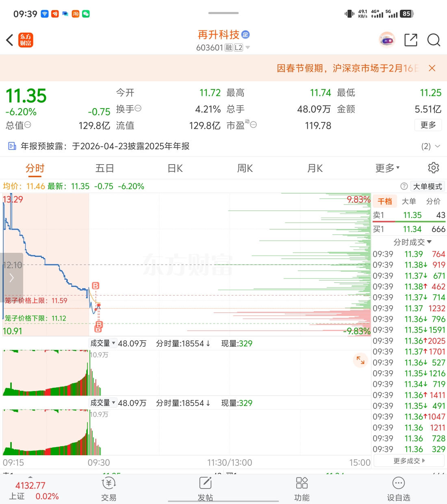Dismiss the holiday notice banner
This screenshot has height=504, width=447.
tap(432, 68)
